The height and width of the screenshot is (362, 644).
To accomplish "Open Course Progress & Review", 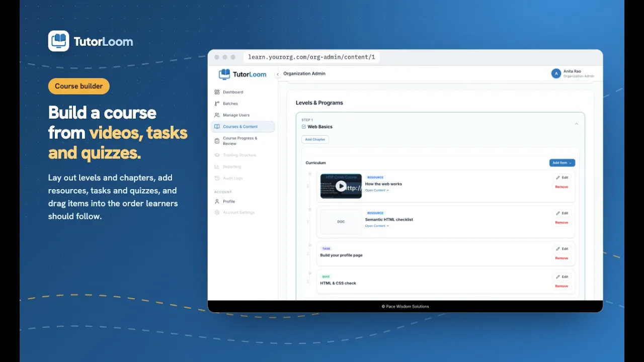I will pos(243,141).
